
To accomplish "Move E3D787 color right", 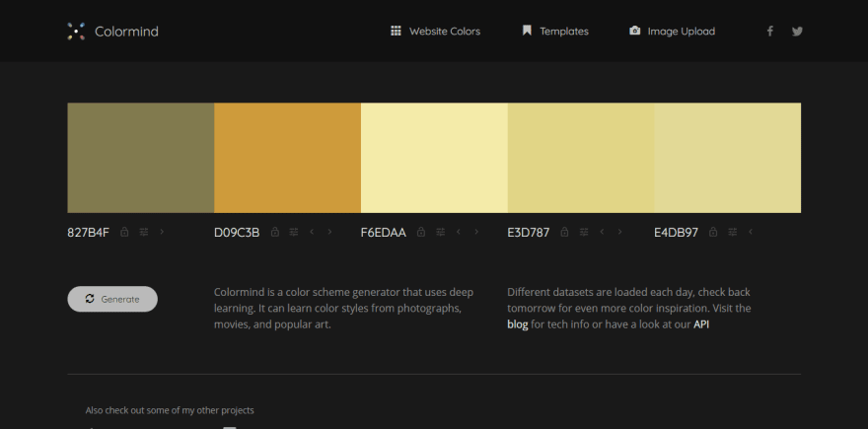I will click(619, 232).
